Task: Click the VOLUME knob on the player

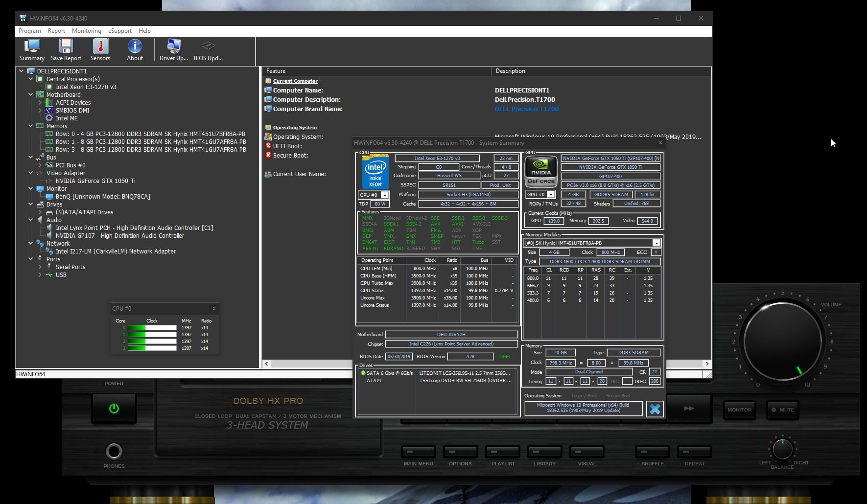Action: 782,341
